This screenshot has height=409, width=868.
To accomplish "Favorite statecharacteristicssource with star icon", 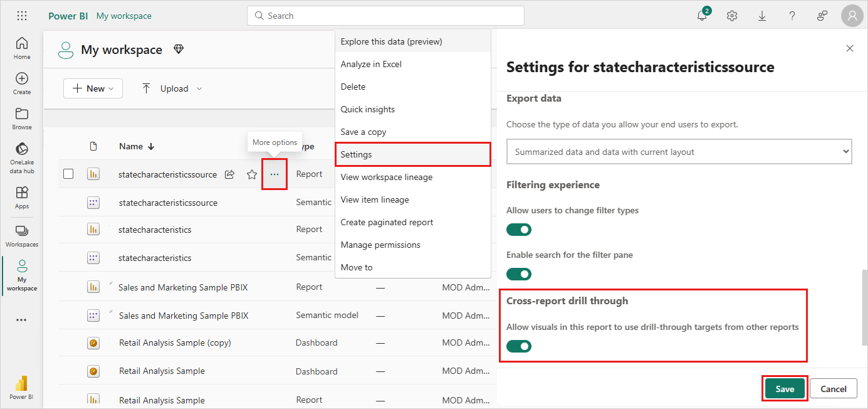I will click(252, 174).
